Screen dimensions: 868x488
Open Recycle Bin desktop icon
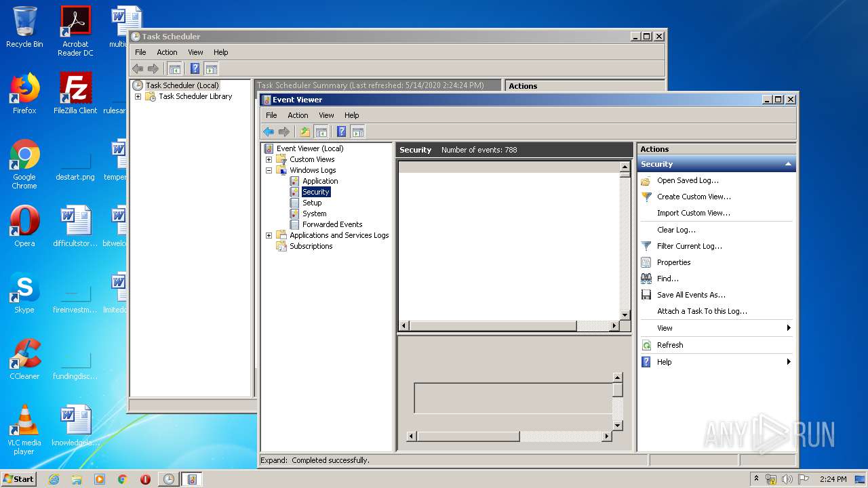[x=24, y=27]
